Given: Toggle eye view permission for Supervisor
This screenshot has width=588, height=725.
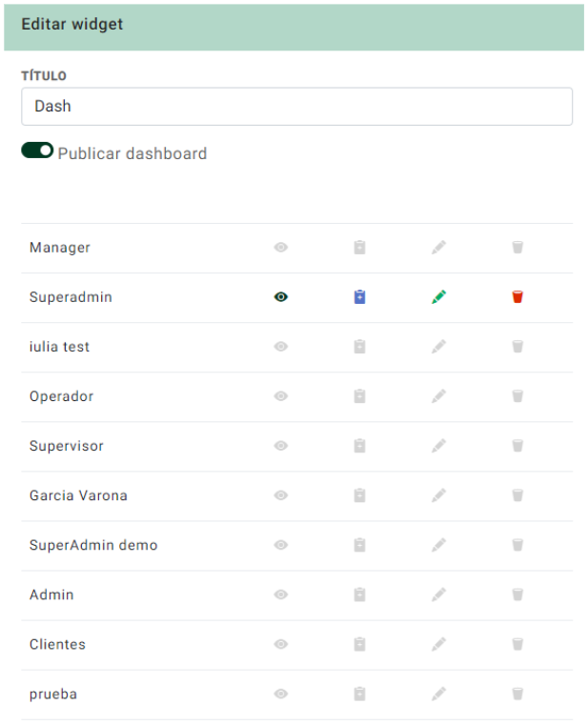Looking at the screenshot, I should [281, 446].
